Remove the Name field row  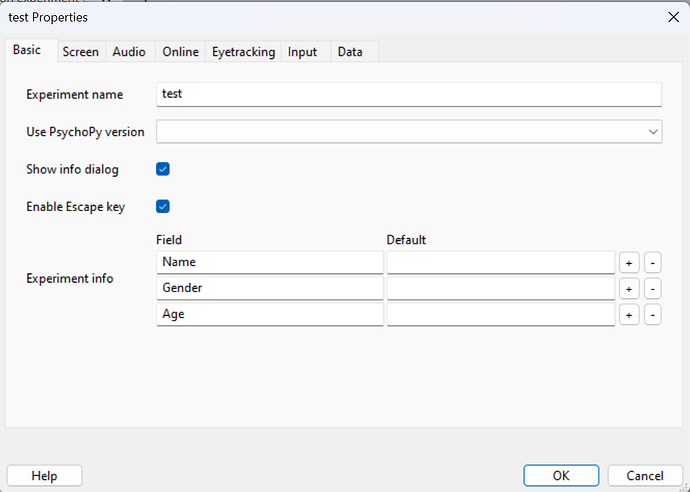[x=653, y=263]
